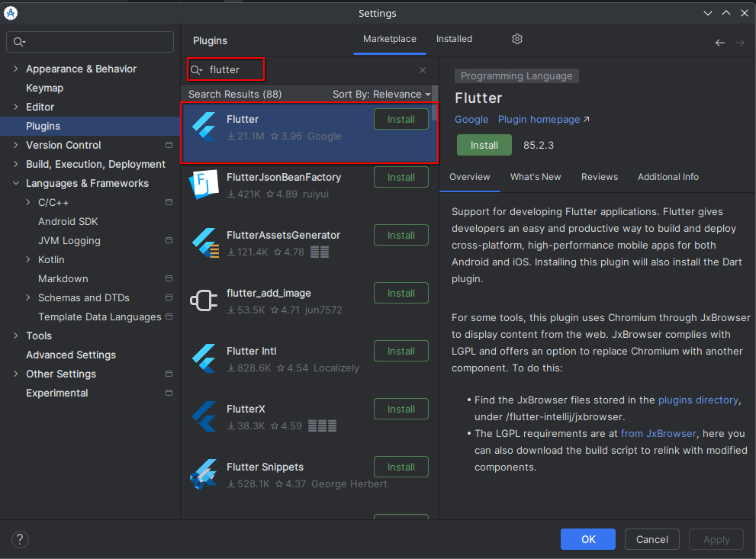Screen dimensions: 756x559
Task: Switch to the Installed tab
Action: coord(454,39)
